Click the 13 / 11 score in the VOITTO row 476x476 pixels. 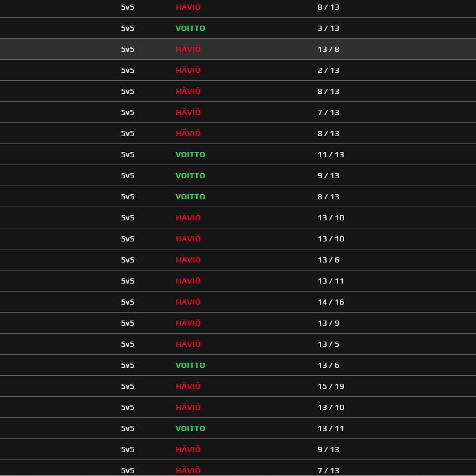[x=331, y=429]
